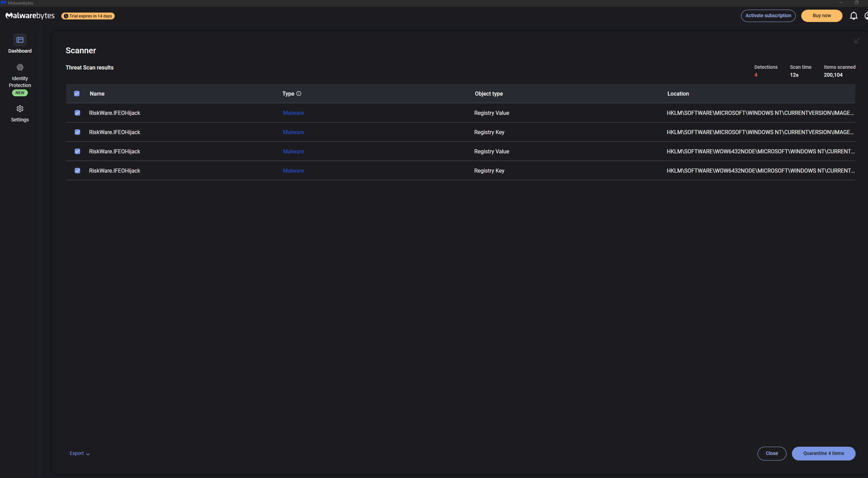The image size is (868, 478).
Task: Select RiskWare.IFEOHijack name in WOW6432NODE Registry Key row
Action: coord(115,171)
